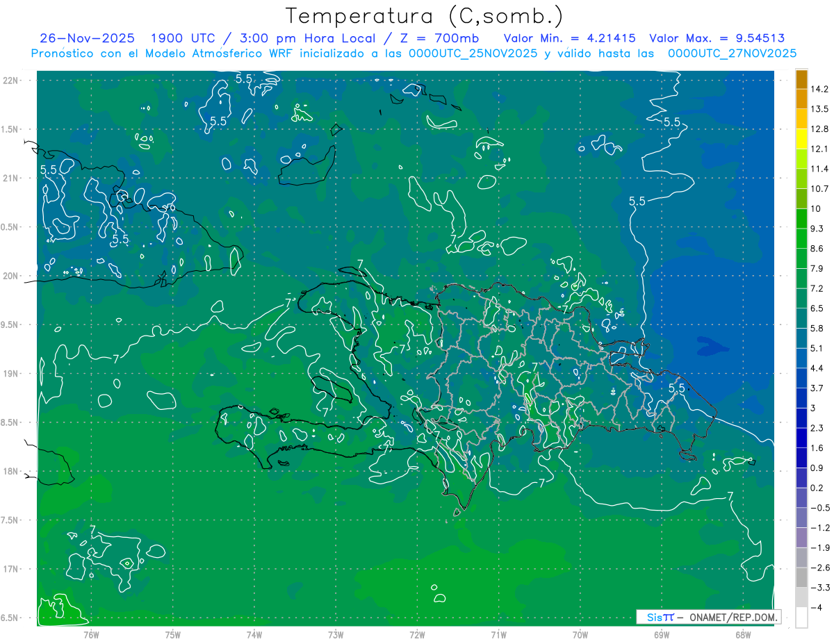834x644 pixels.
Task: Click the '69W' longitude axis label
Action: click(x=662, y=635)
